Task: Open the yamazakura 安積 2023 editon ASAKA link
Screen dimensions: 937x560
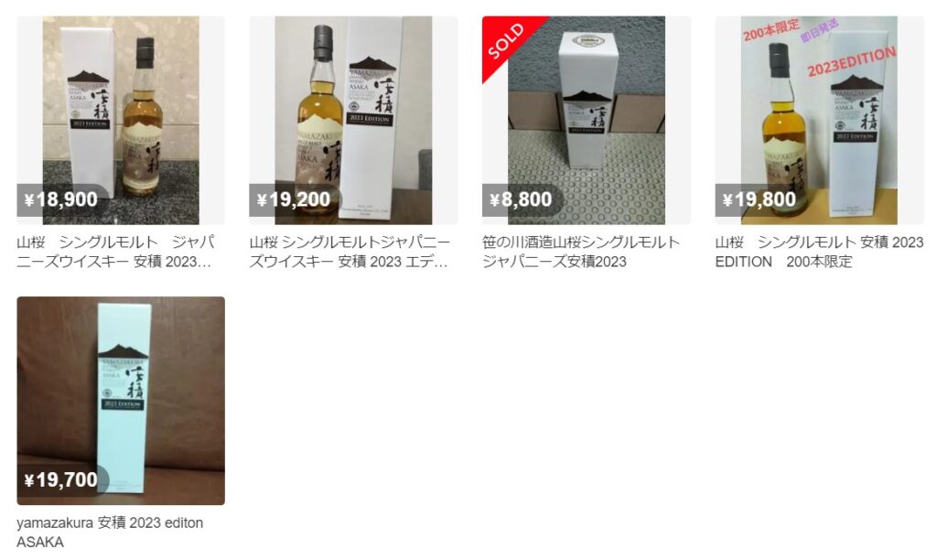Action: 110,532
